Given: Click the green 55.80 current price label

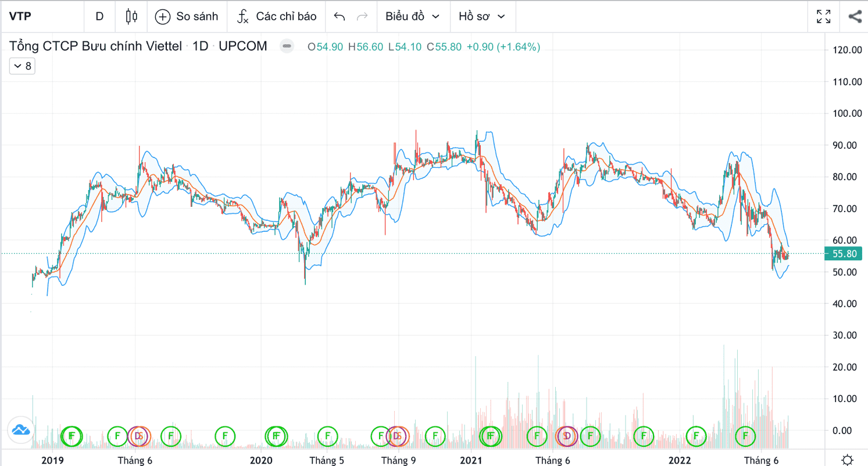Looking at the screenshot, I should point(843,253).
